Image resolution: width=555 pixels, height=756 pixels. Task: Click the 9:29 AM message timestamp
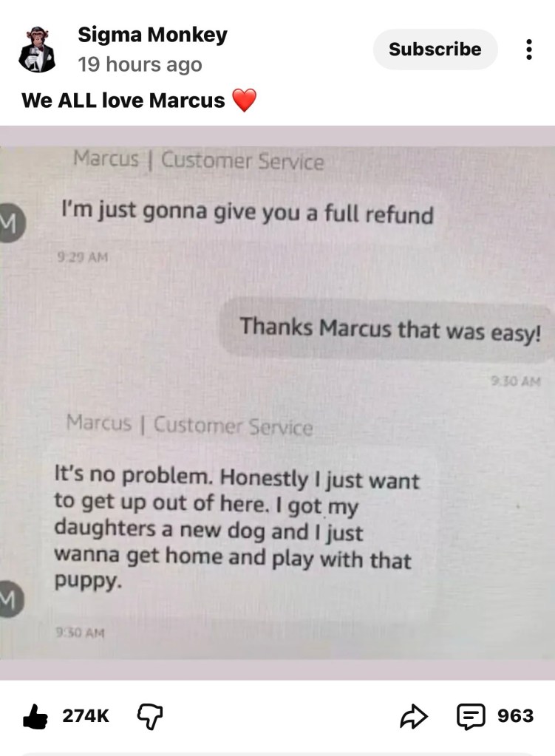click(x=83, y=257)
